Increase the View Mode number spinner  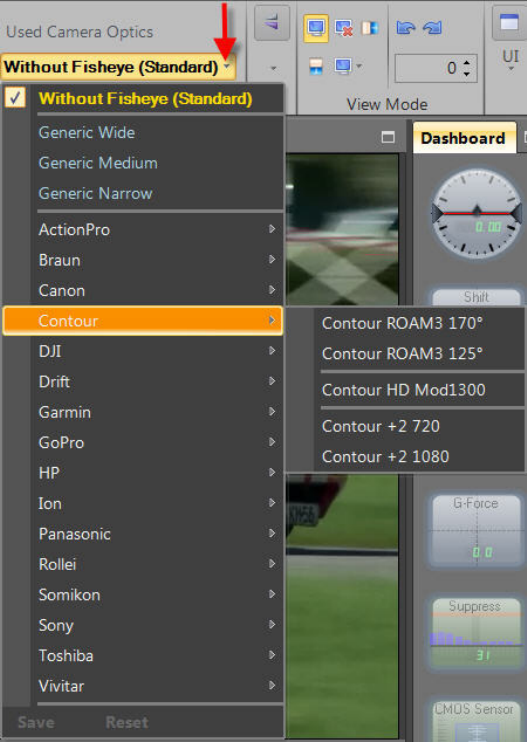point(467,62)
